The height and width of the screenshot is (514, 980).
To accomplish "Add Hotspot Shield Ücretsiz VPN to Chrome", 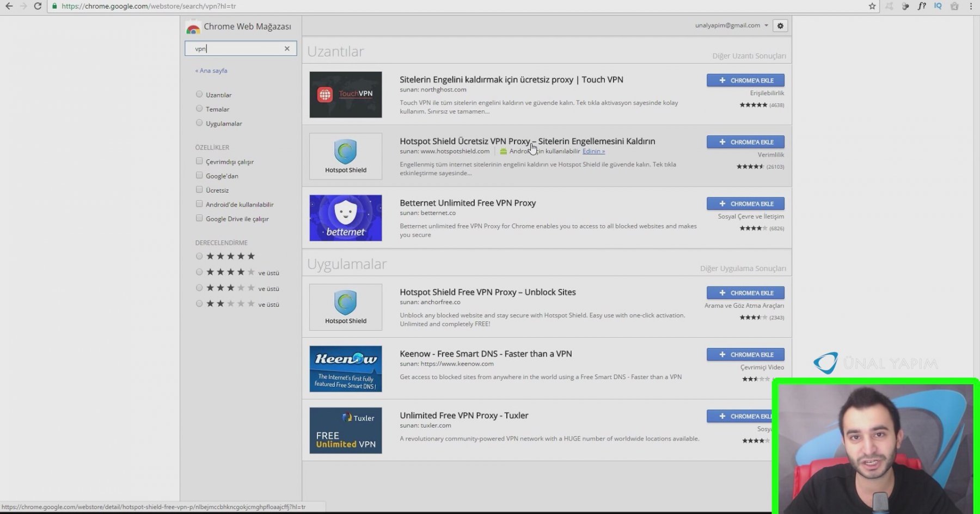I will click(x=745, y=142).
